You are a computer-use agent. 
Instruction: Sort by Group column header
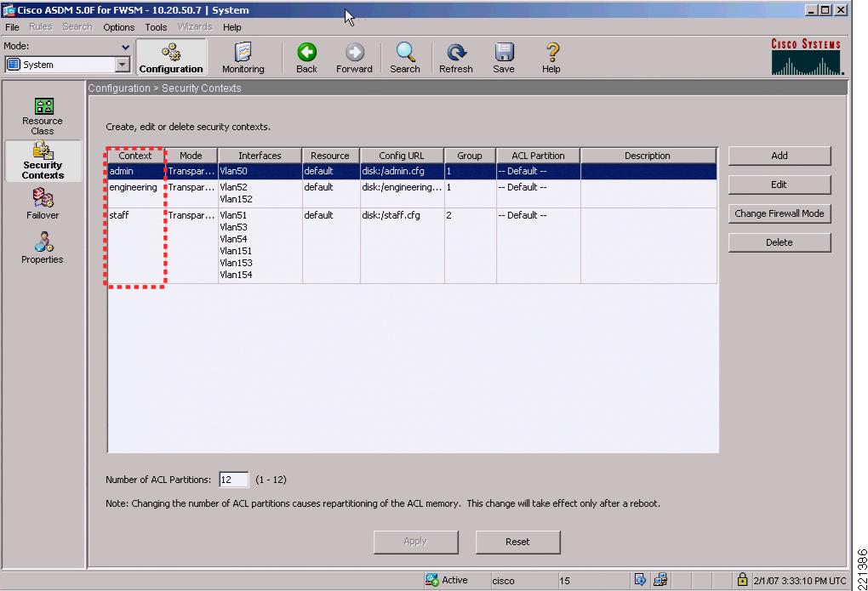[470, 156]
